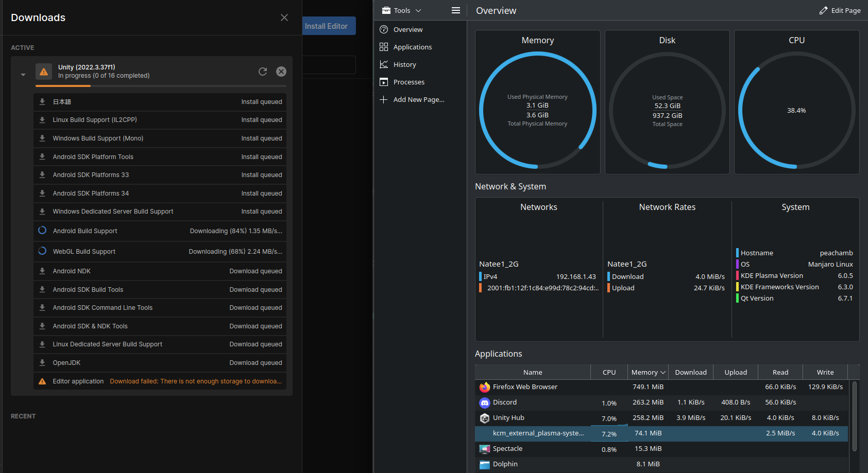
Task: Retry the Unity 2022.3.37f1 download
Action: pos(263,72)
